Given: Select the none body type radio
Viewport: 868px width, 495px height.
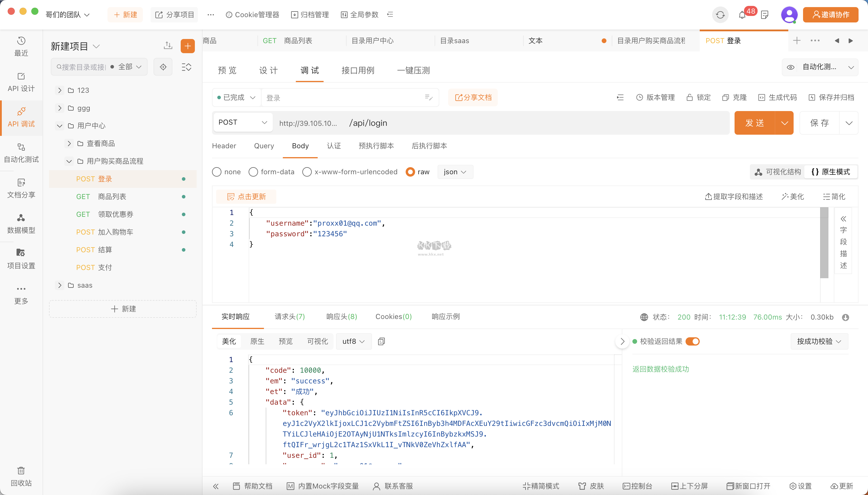Looking at the screenshot, I should click(217, 172).
